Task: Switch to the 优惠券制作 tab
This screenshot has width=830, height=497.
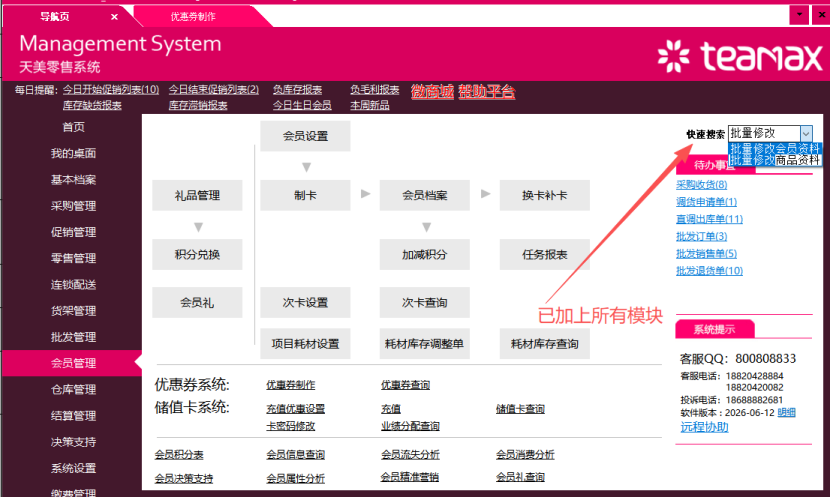Action: (x=193, y=16)
